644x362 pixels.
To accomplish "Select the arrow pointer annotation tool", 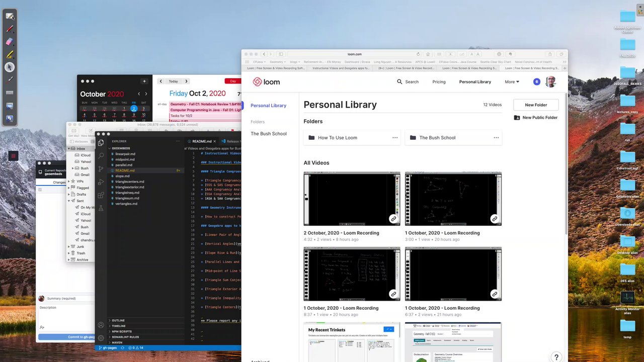I will point(10,67).
